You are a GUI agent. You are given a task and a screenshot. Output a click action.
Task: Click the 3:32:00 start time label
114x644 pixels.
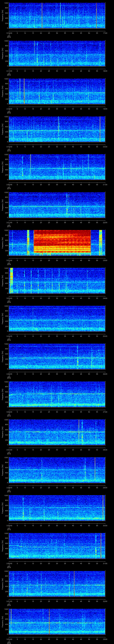tap(9, 639)
